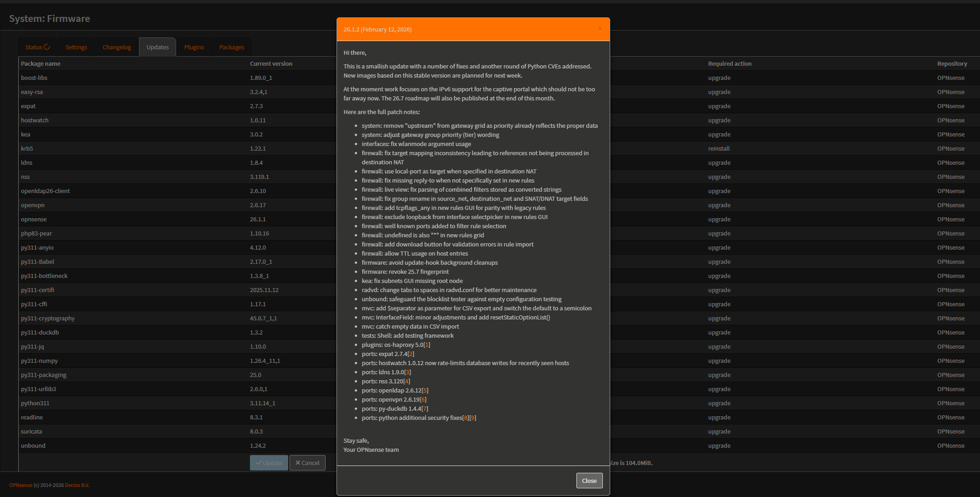The height and width of the screenshot is (497, 980).
Task: Close the 26.1.2 changelog dialog with X
Action: click(x=600, y=29)
